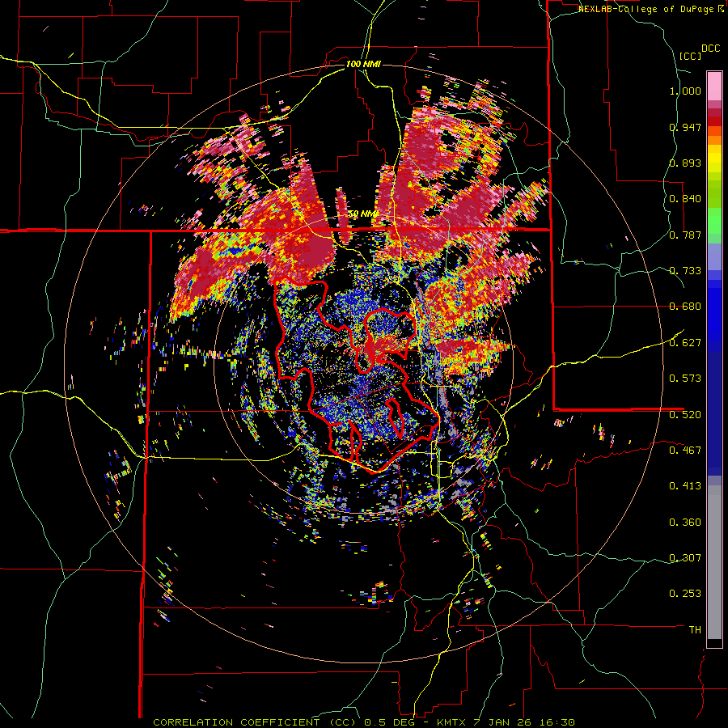Click the 0.947 scale value
The image size is (728, 728).
[685, 127]
